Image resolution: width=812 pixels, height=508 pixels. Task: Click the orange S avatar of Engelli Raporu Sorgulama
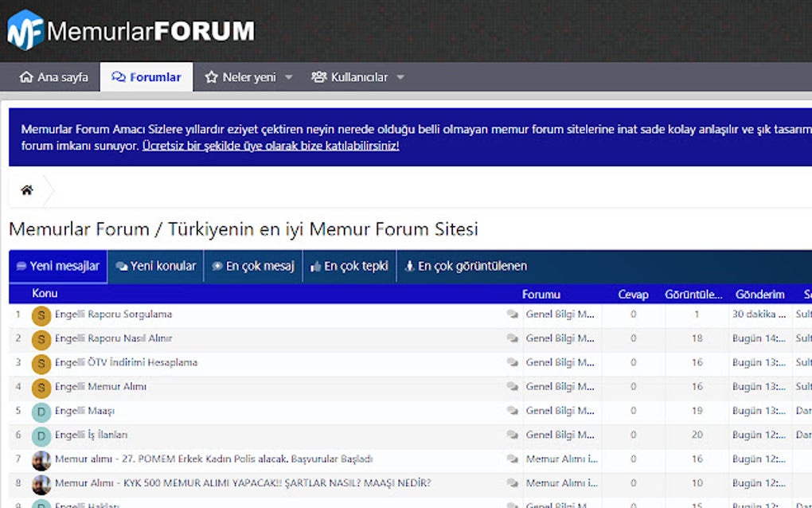[x=41, y=315]
